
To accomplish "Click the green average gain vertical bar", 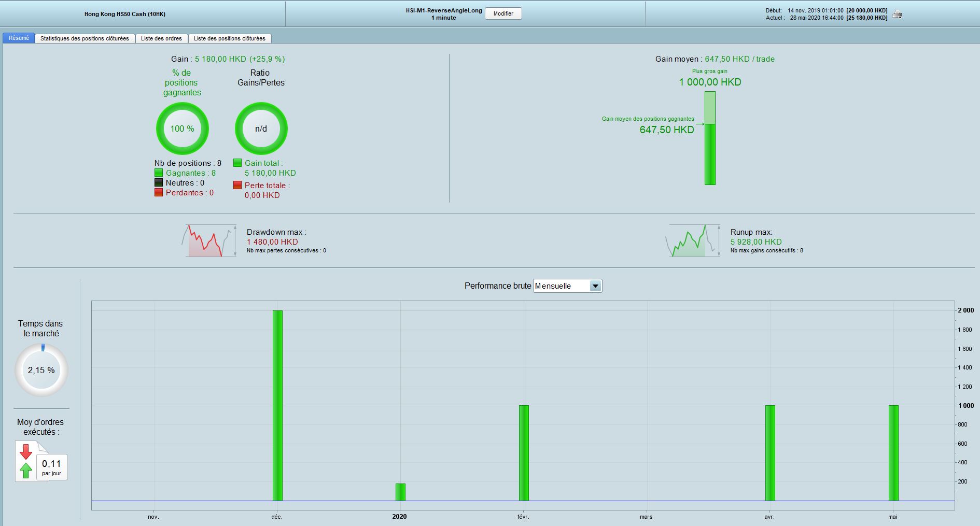I will [x=710, y=138].
